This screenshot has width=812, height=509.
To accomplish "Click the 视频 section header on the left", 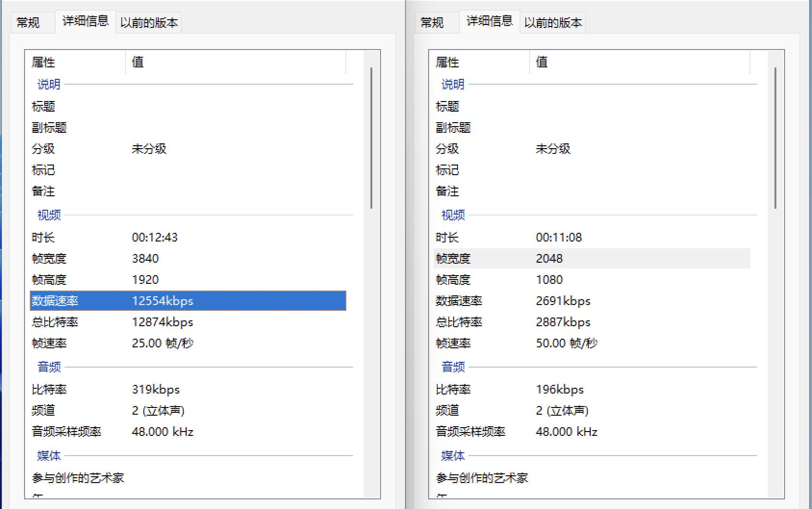I will click(48, 215).
